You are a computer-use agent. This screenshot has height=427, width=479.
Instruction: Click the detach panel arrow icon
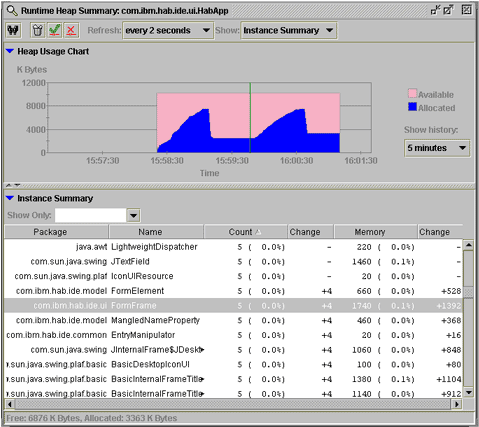[449, 10]
